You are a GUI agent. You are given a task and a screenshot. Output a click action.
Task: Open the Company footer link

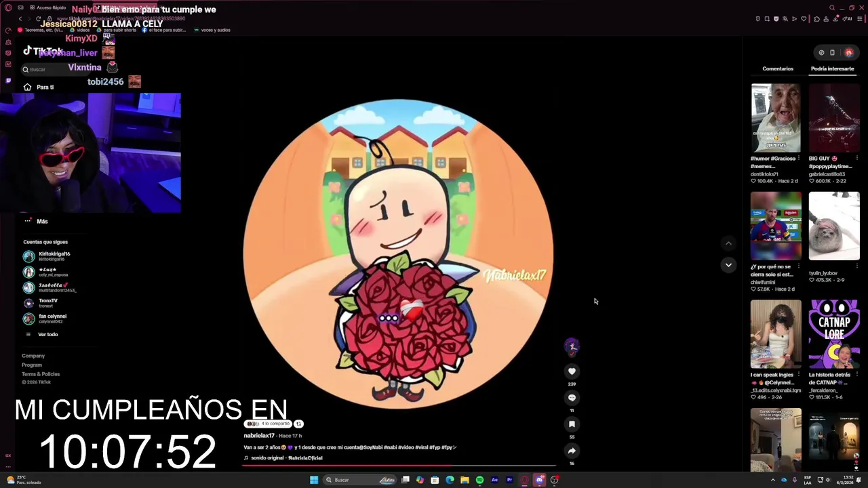click(33, 356)
